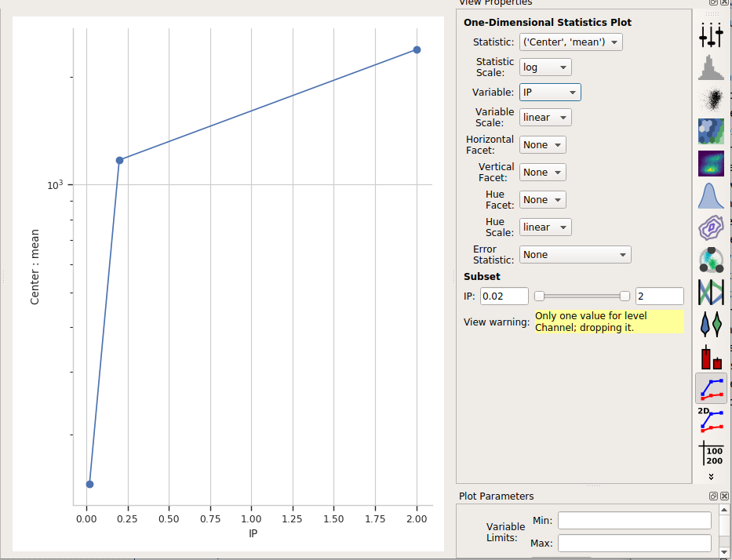Open the Vertical Facet dropdown
732x560 pixels.
(542, 173)
